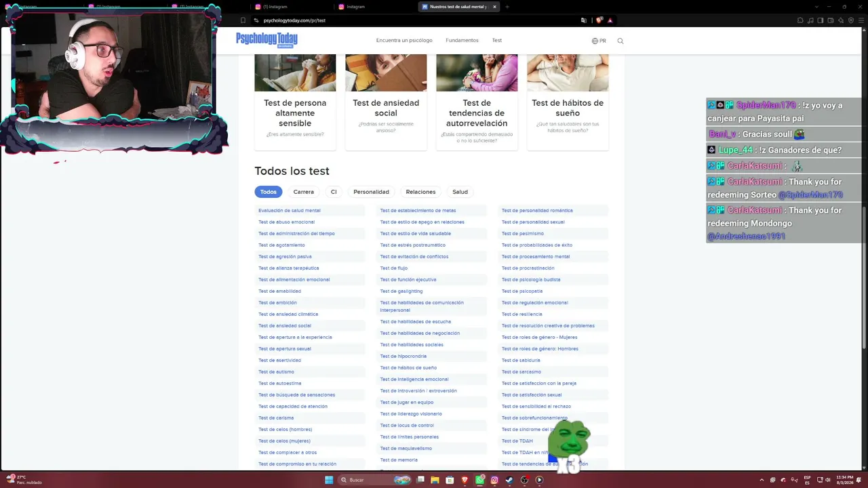
Task: Open File Explorer from the taskbar
Action: [x=435, y=480]
